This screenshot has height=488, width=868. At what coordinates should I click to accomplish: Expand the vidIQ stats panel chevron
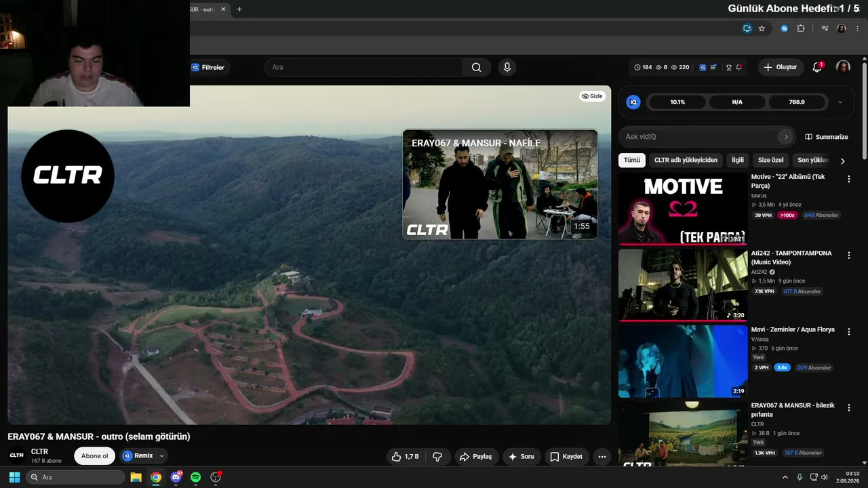(840, 102)
